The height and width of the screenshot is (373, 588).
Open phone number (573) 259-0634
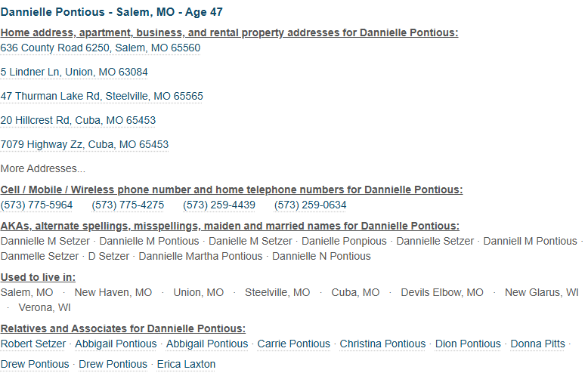[x=310, y=205]
